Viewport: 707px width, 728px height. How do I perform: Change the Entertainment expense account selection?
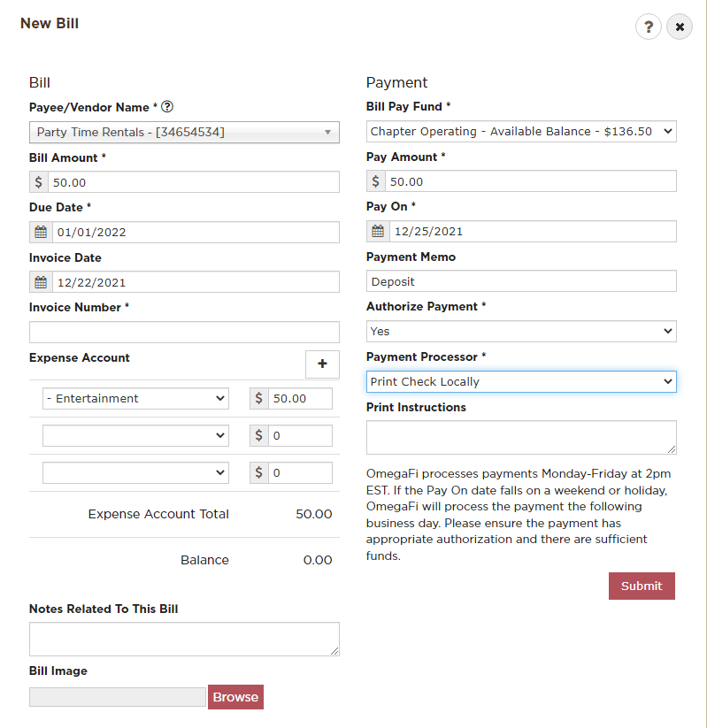tap(134, 398)
